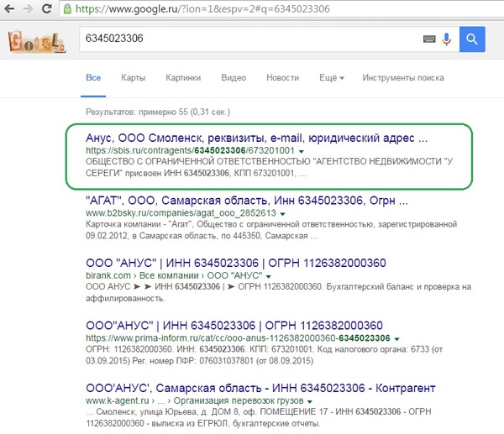
Task: Open the on-screen keyboard icon
Action: 428,39
